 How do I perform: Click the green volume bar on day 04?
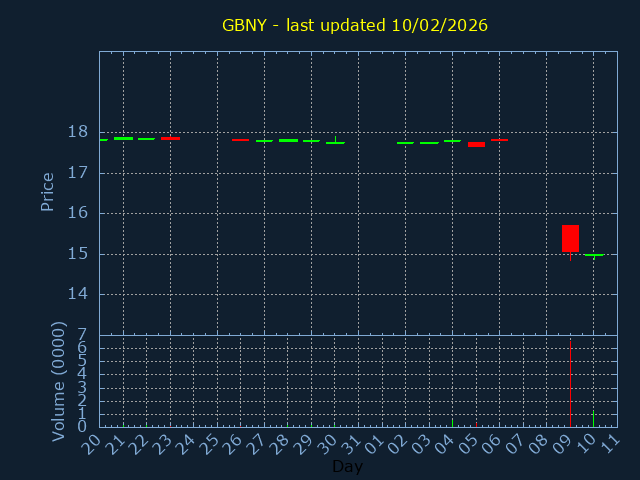(452, 423)
